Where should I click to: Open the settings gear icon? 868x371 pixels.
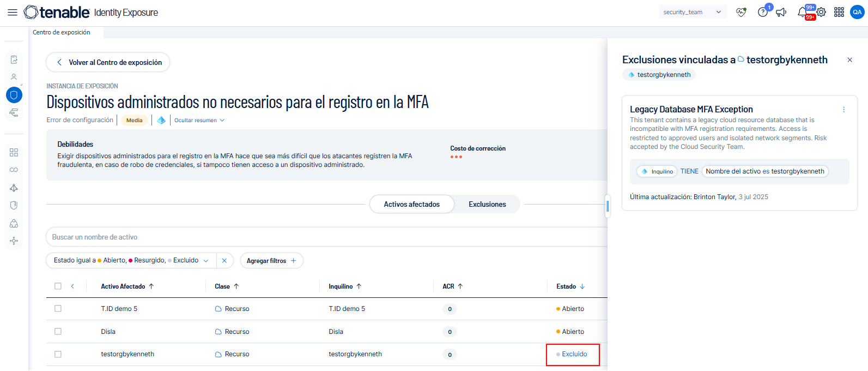coord(821,12)
